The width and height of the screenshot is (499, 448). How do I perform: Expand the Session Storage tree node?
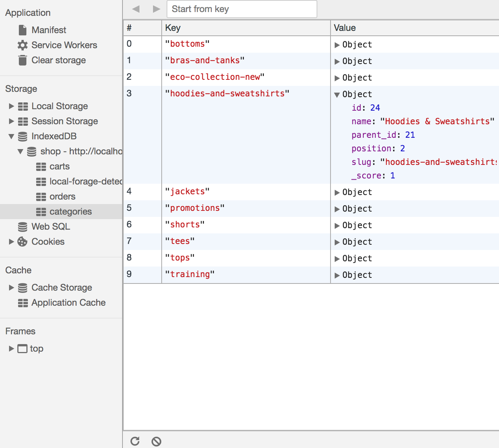[11, 121]
